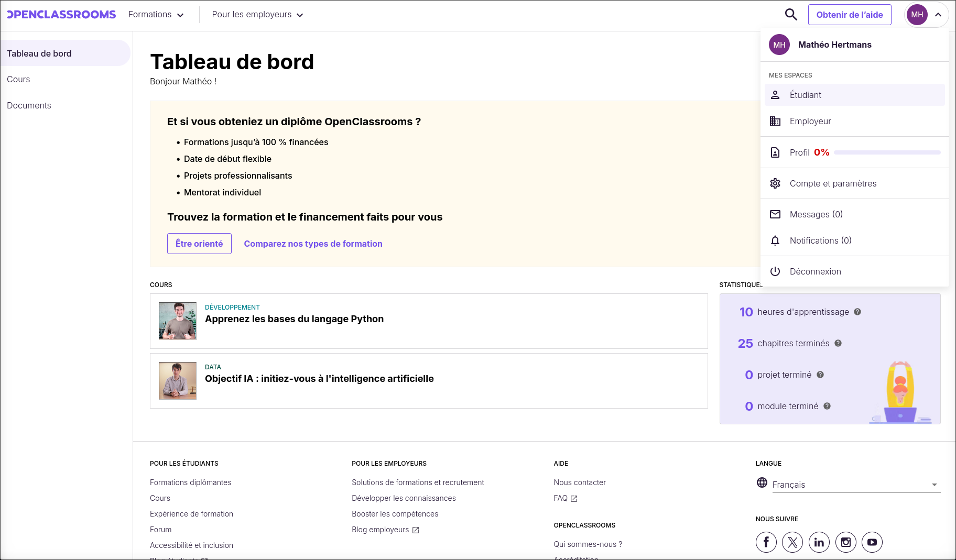Open Notifications (0) menu entry

click(x=855, y=240)
